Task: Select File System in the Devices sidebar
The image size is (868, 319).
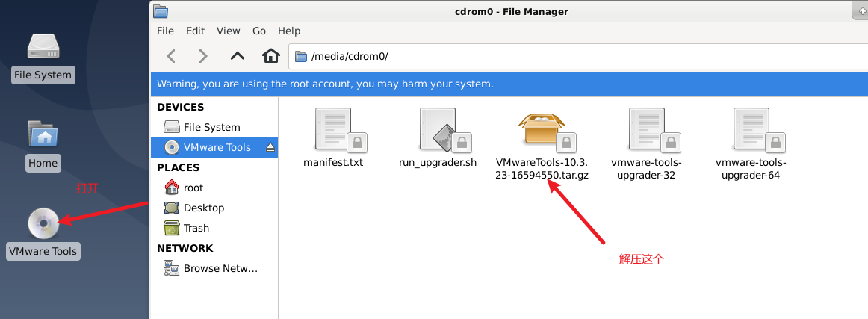Action: (x=211, y=127)
